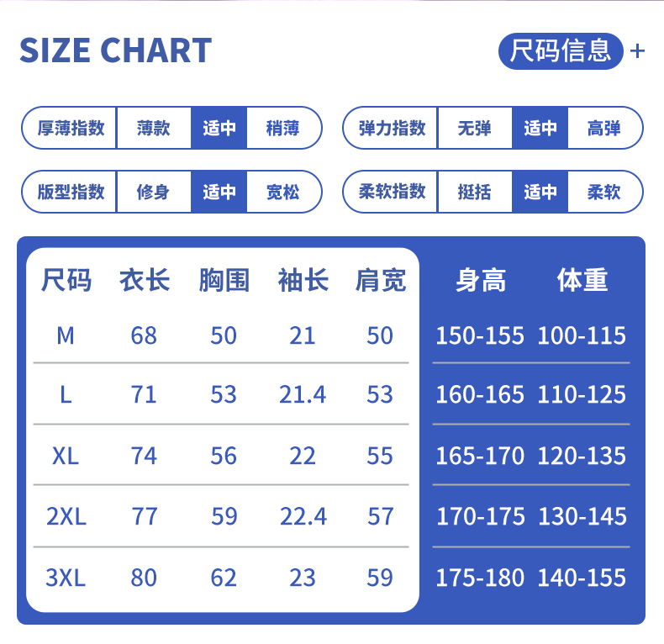The image size is (664, 644).
Task: Click the 尺码 column header
Action: point(66,280)
